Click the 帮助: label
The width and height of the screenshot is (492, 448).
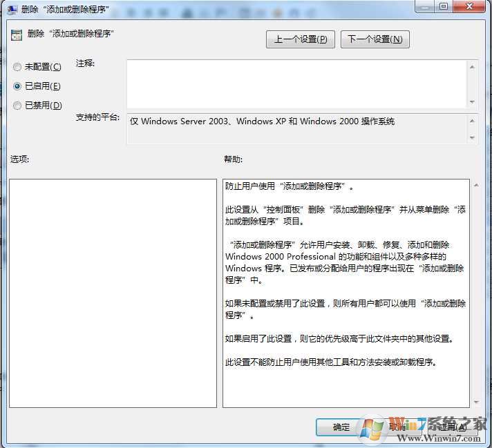pos(233,159)
